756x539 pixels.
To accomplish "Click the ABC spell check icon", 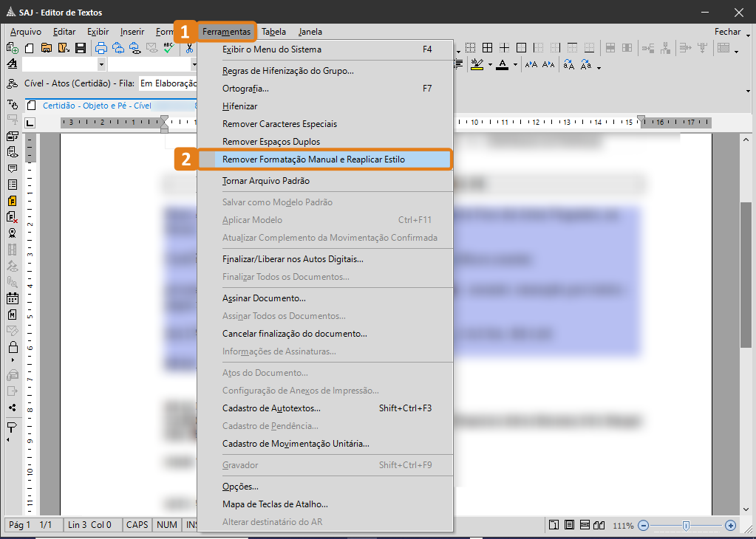I will [x=168, y=48].
